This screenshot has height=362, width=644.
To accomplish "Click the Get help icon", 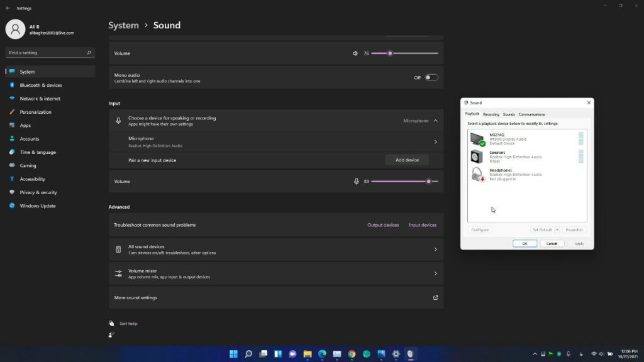I will point(111,324).
